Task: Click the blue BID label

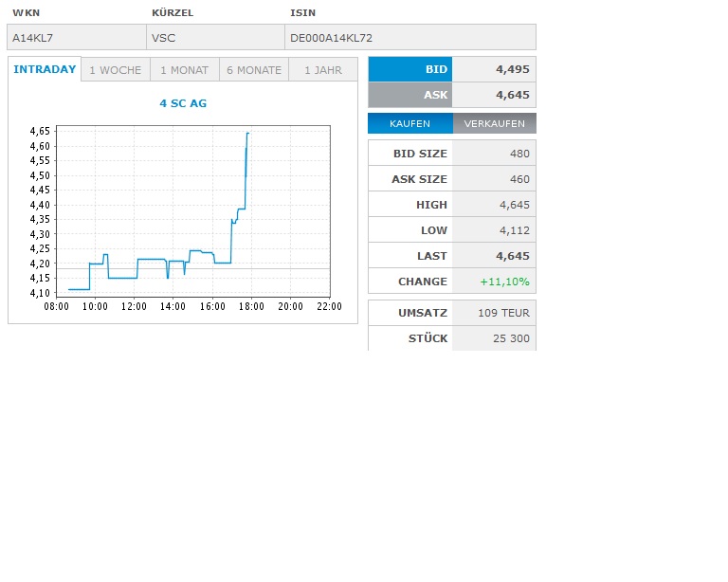Action: pos(409,69)
